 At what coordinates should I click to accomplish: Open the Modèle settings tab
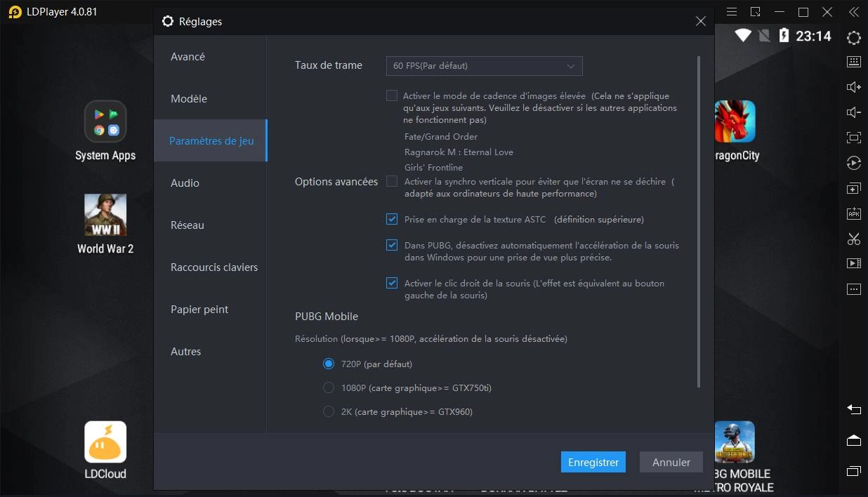coord(210,98)
